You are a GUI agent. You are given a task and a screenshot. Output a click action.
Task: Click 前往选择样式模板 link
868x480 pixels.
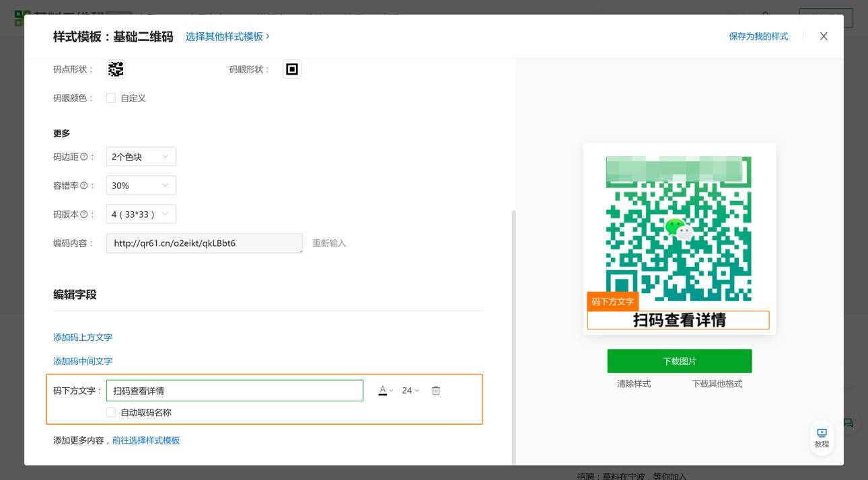(146, 441)
